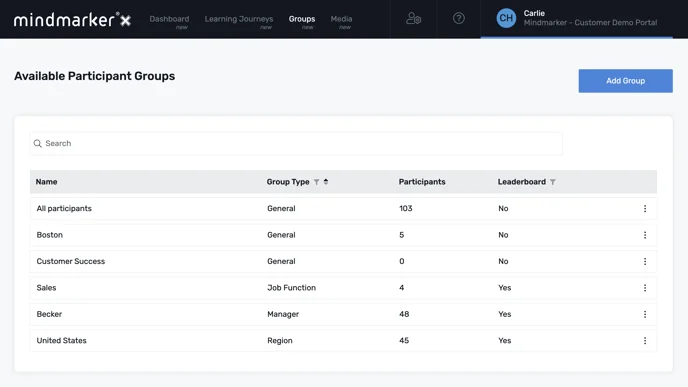This screenshot has width=688, height=387.
Task: Open the three-dot menu for Boston
Action: point(645,235)
